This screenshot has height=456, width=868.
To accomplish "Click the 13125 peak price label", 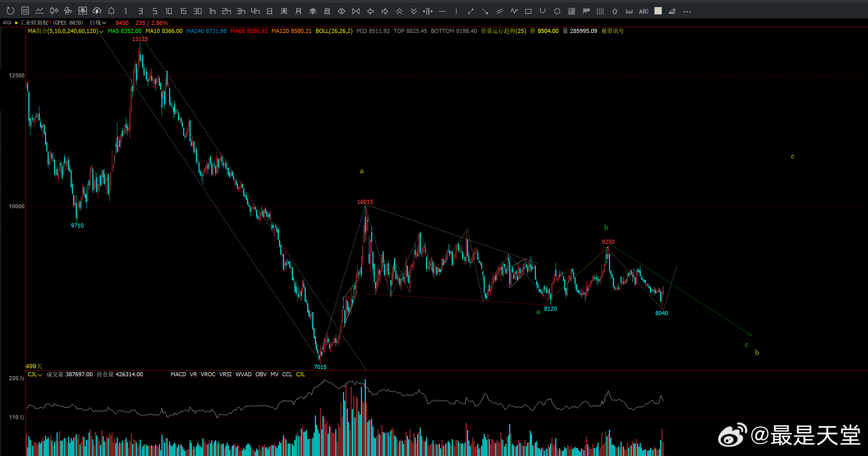I will [x=140, y=39].
